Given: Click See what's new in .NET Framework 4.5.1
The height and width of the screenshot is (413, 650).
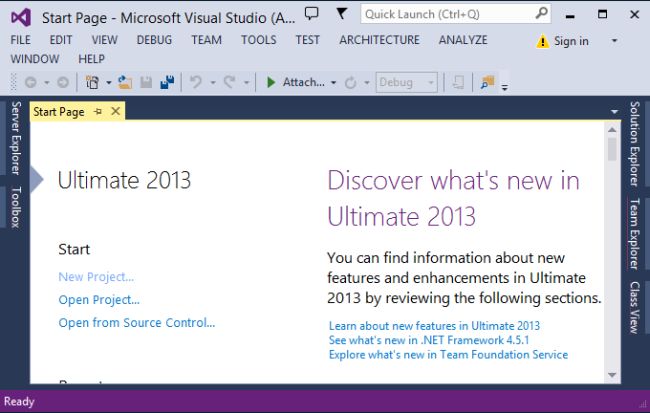Looking at the screenshot, I should pyautogui.click(x=429, y=340).
